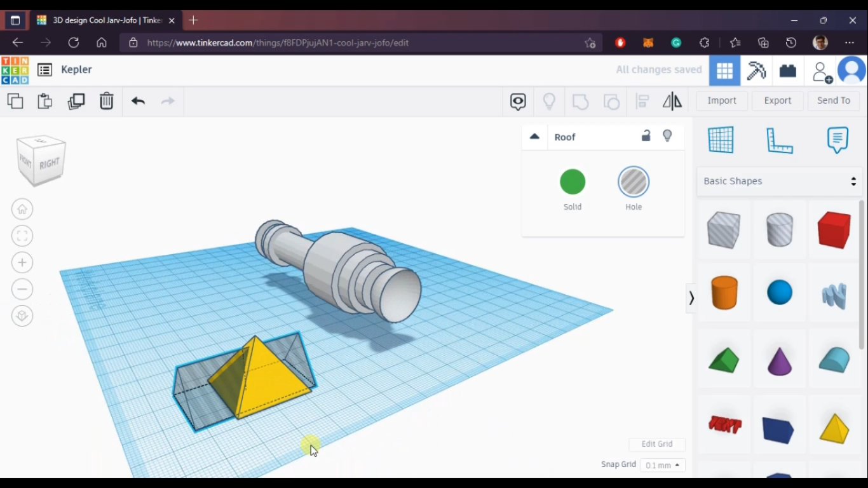Click Fit all in view button
The width and height of the screenshot is (868, 488).
(x=22, y=236)
